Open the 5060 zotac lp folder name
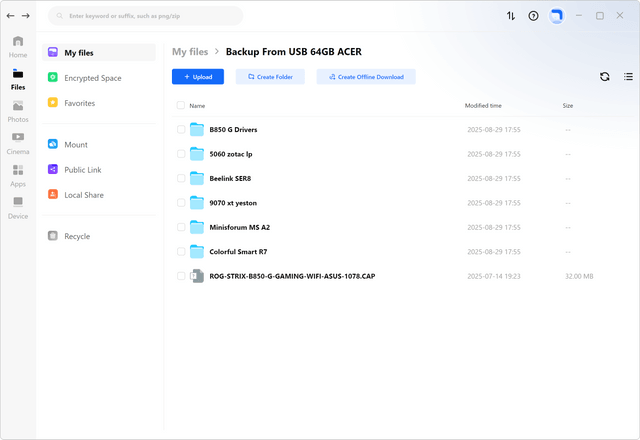640x440 pixels. [x=231, y=154]
